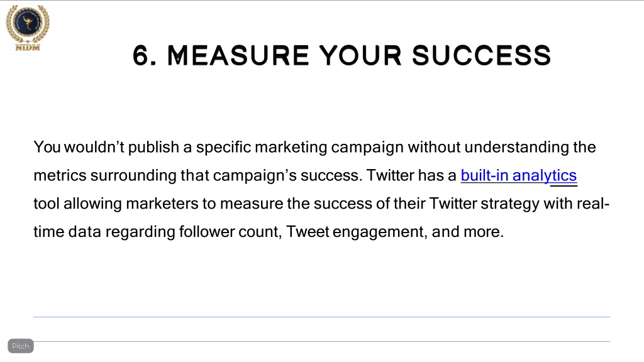The height and width of the screenshot is (362, 644).
Task: Click the word "tool" starting third line
Action: [47, 204]
